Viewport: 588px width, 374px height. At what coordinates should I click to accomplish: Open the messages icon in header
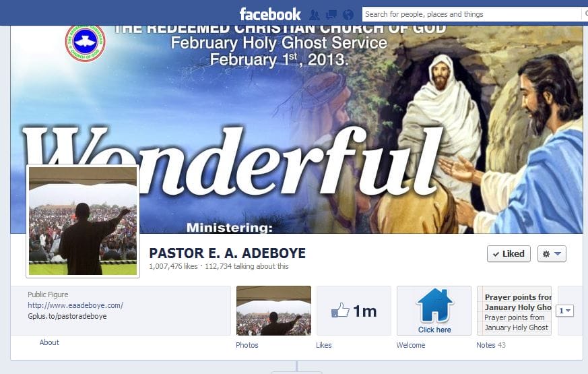331,15
